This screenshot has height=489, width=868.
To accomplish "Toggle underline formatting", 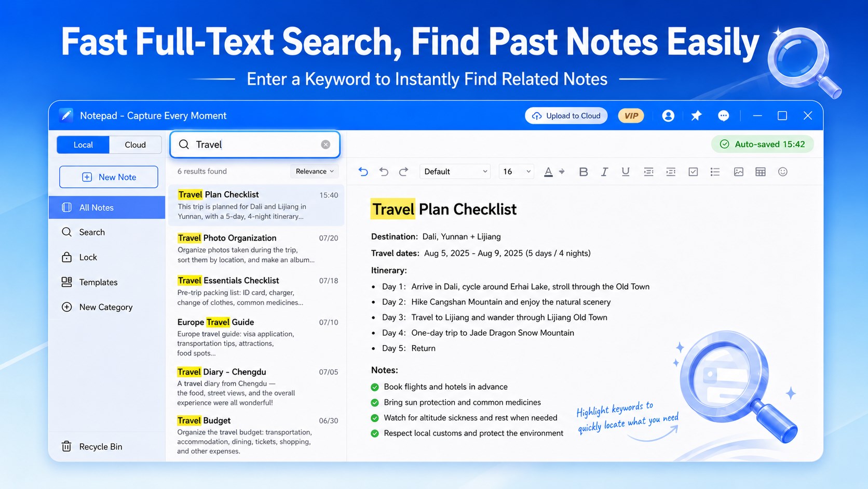I will click(x=626, y=171).
